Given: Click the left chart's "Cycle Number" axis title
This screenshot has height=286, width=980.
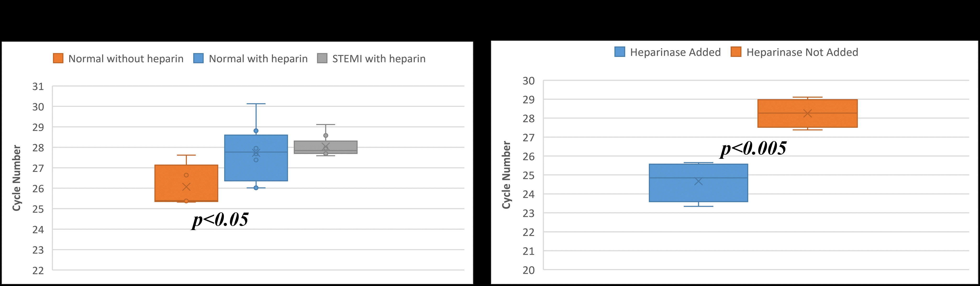Looking at the screenshot, I should click(16, 178).
